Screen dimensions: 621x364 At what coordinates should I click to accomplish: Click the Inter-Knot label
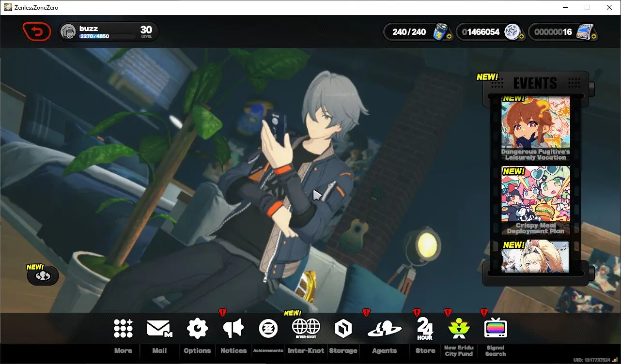coord(306,351)
